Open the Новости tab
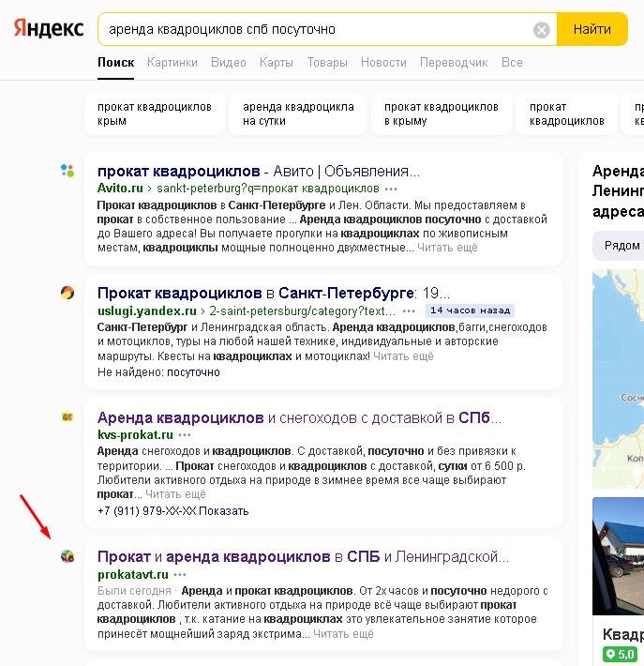This screenshot has height=666, width=644. 383,63
